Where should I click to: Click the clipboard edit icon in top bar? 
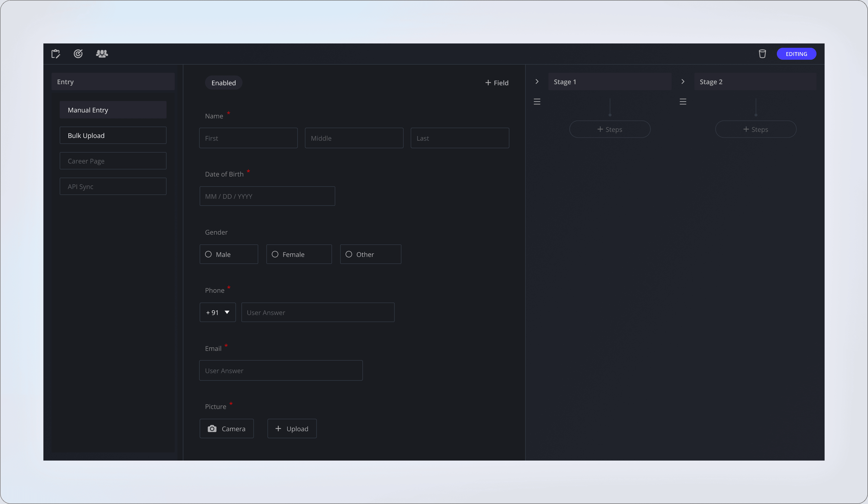pos(55,54)
